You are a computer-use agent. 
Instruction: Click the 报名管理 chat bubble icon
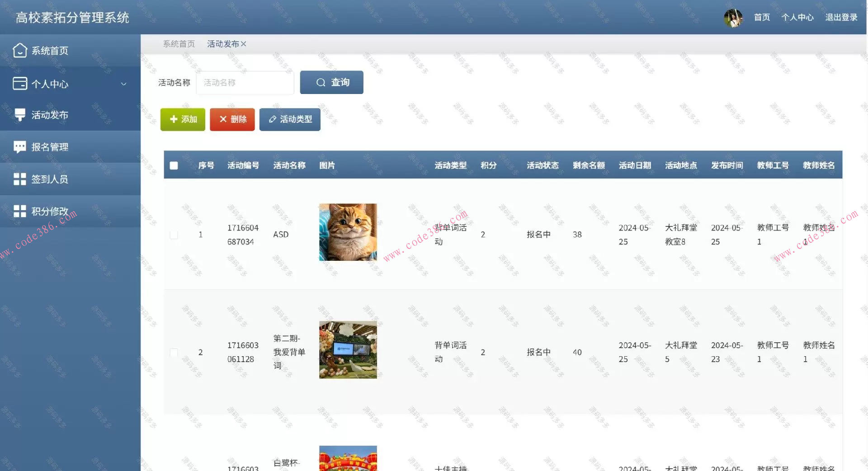coord(19,146)
